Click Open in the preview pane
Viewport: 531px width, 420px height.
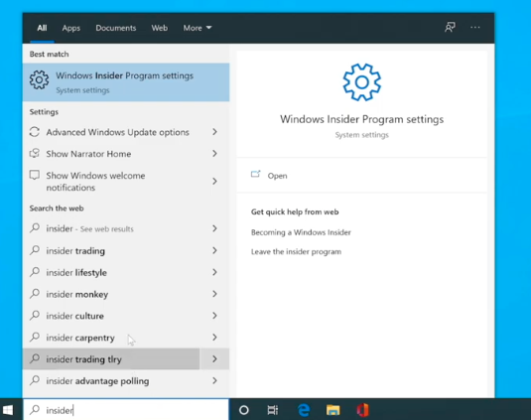click(277, 176)
